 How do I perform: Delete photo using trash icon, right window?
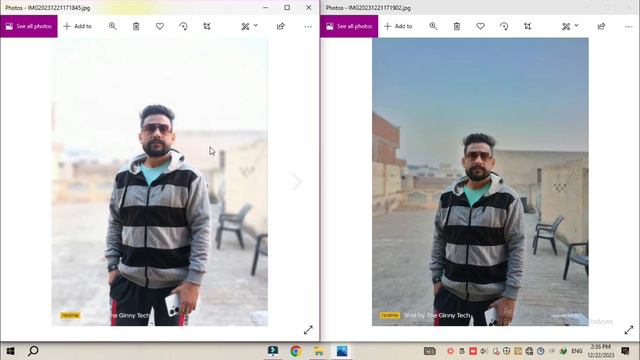(x=457, y=26)
